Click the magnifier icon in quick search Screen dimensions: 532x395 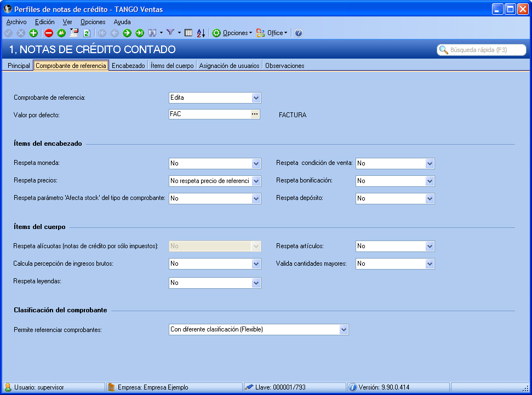click(x=443, y=50)
